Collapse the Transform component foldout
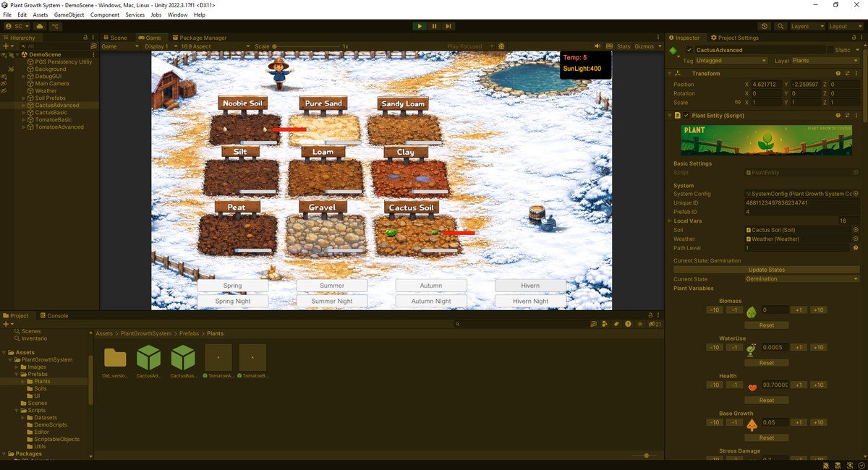The image size is (868, 470). (669, 73)
